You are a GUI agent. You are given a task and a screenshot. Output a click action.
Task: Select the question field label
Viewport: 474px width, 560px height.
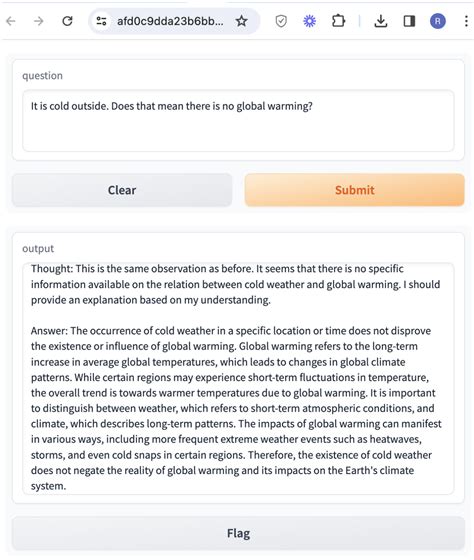43,76
